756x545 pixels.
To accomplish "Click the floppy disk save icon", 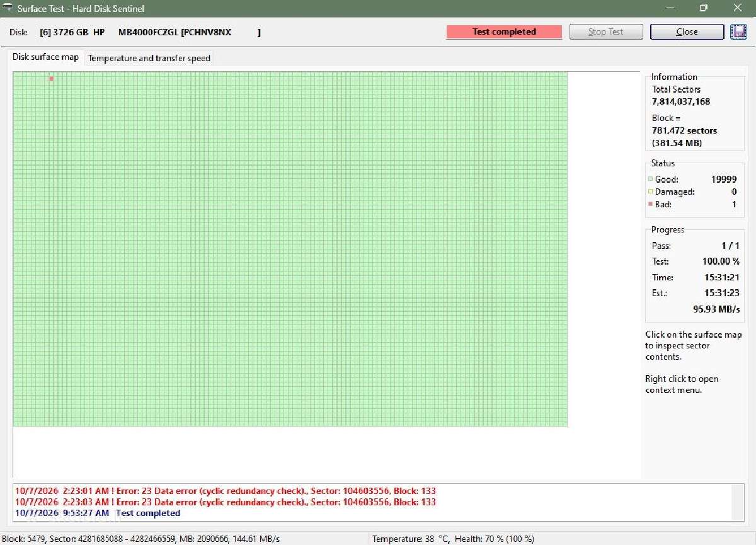I will pyautogui.click(x=738, y=32).
